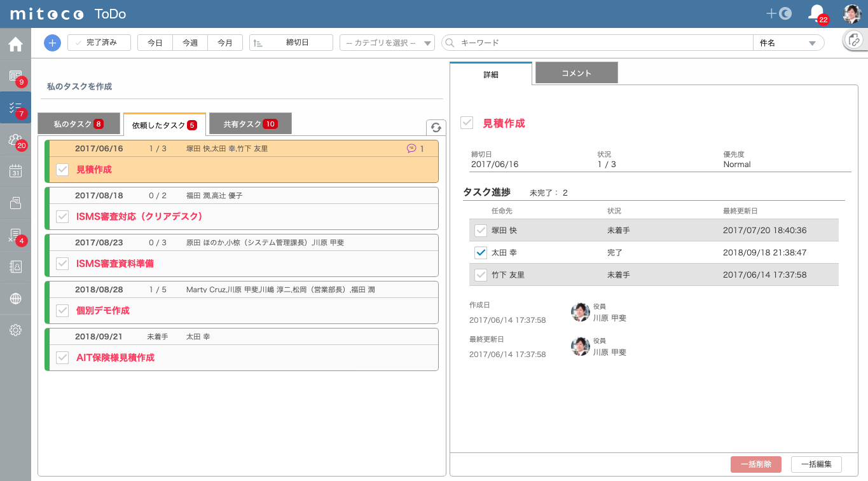Open the user avatar in header
The image size is (868, 481).
click(852, 13)
